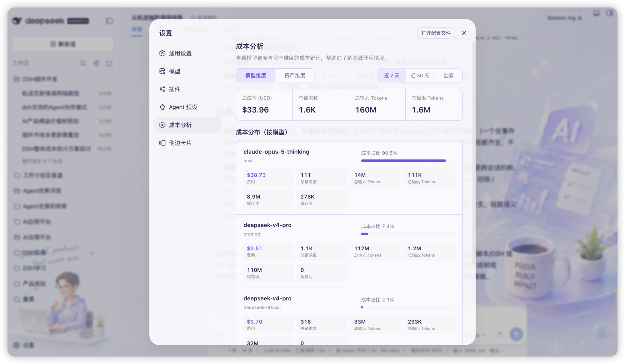
Task: Click the 8.9M 缓存读 cell
Action: 269,199
